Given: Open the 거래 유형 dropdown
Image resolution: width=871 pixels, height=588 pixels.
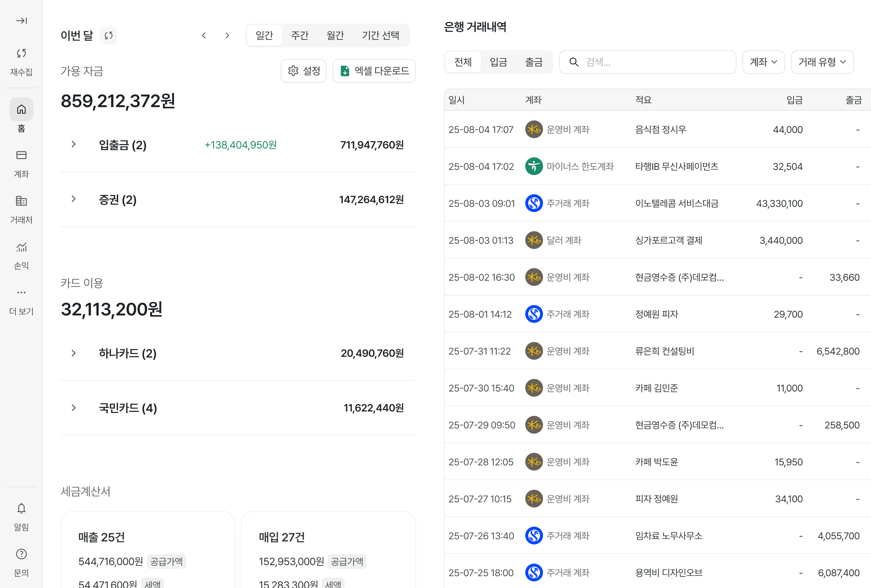Looking at the screenshot, I should (x=822, y=62).
